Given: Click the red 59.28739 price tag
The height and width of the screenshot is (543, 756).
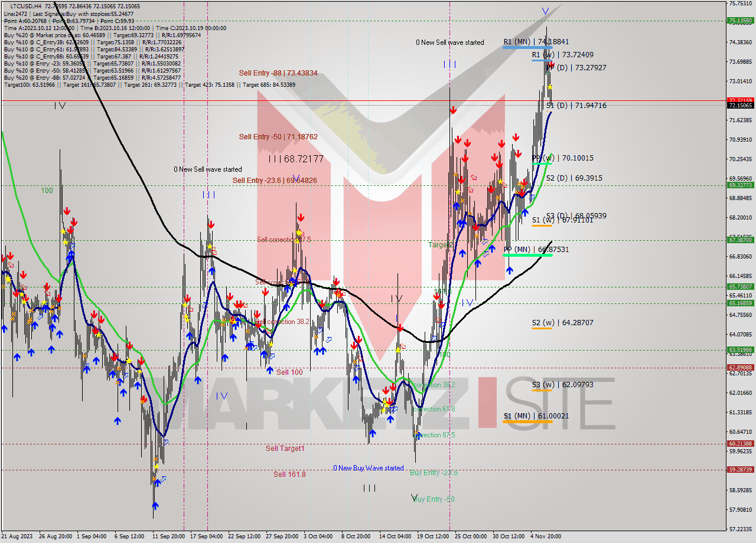Looking at the screenshot, I should [740, 469].
